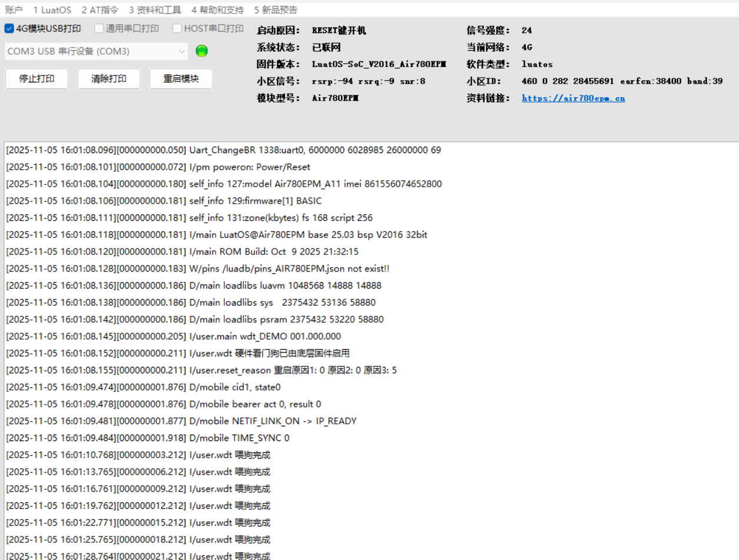
Task: Expand the COM3 USB 串行设备 dropdown
Action: [x=97, y=51]
